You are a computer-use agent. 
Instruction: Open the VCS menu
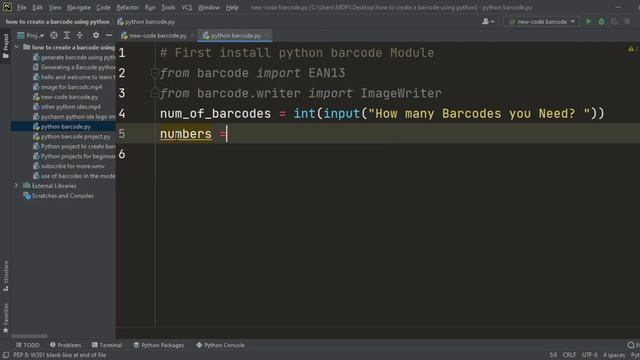click(187, 7)
